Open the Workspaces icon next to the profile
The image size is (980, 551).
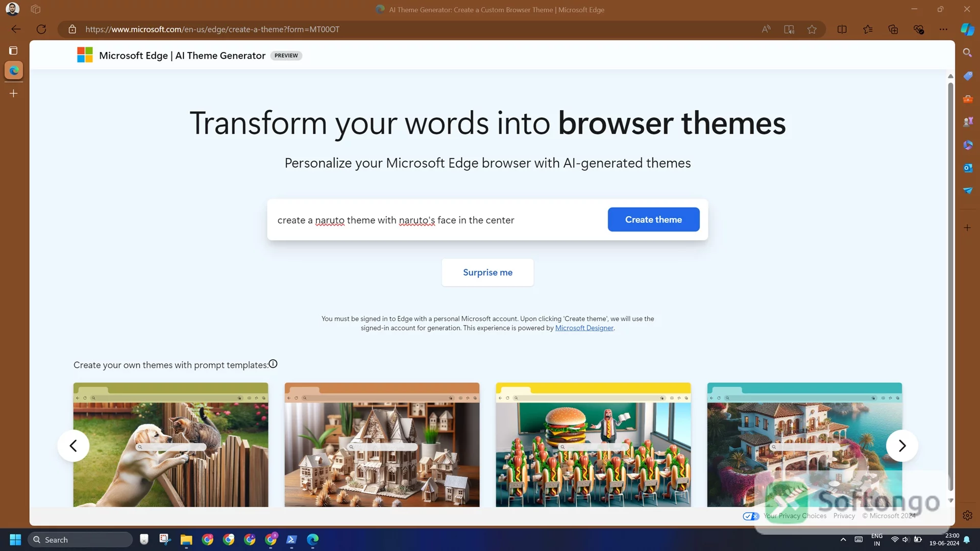pyautogui.click(x=35, y=9)
